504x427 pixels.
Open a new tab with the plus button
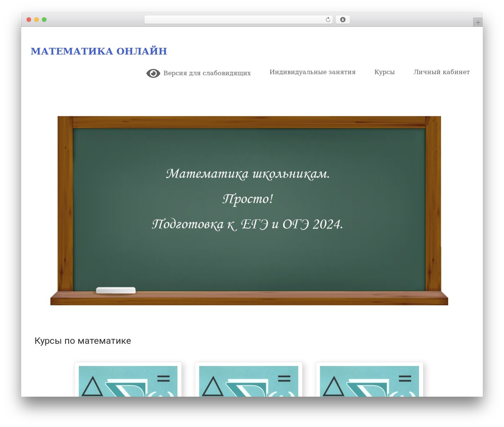pyautogui.click(x=478, y=22)
